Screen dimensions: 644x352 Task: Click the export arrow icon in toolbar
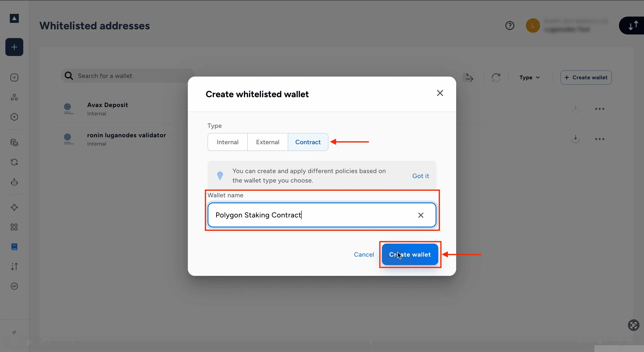(468, 78)
